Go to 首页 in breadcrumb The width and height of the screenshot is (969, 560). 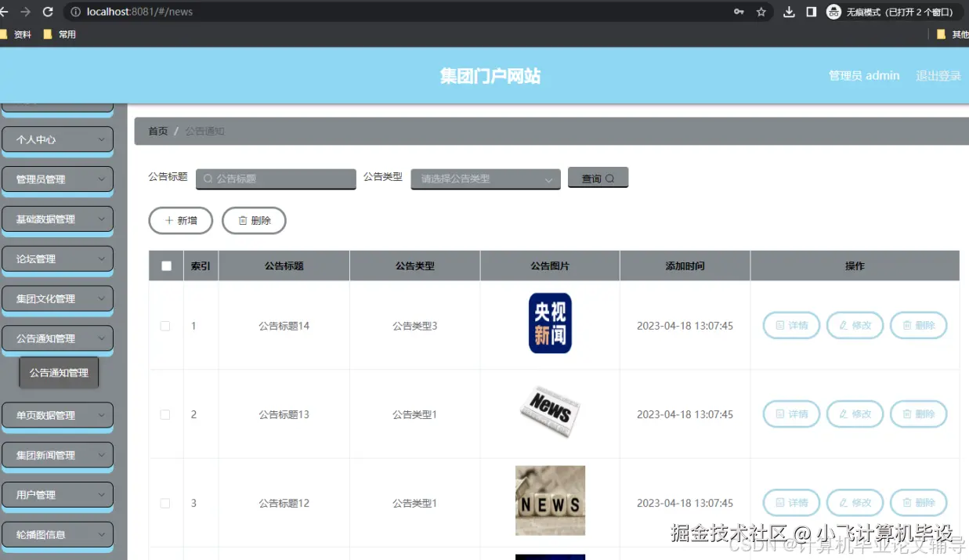158,132
